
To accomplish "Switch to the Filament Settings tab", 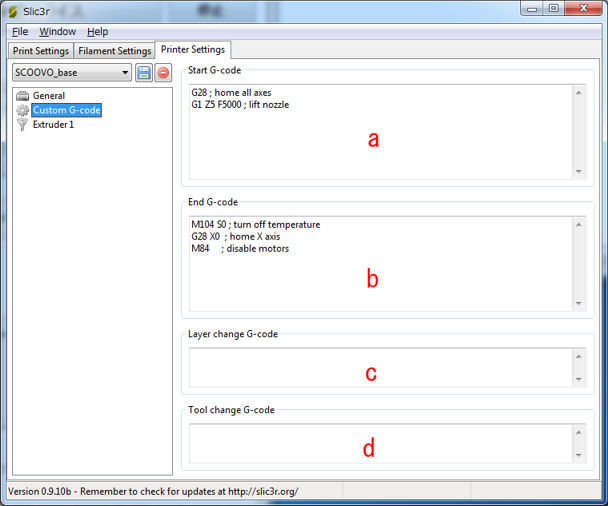I will coord(115,51).
